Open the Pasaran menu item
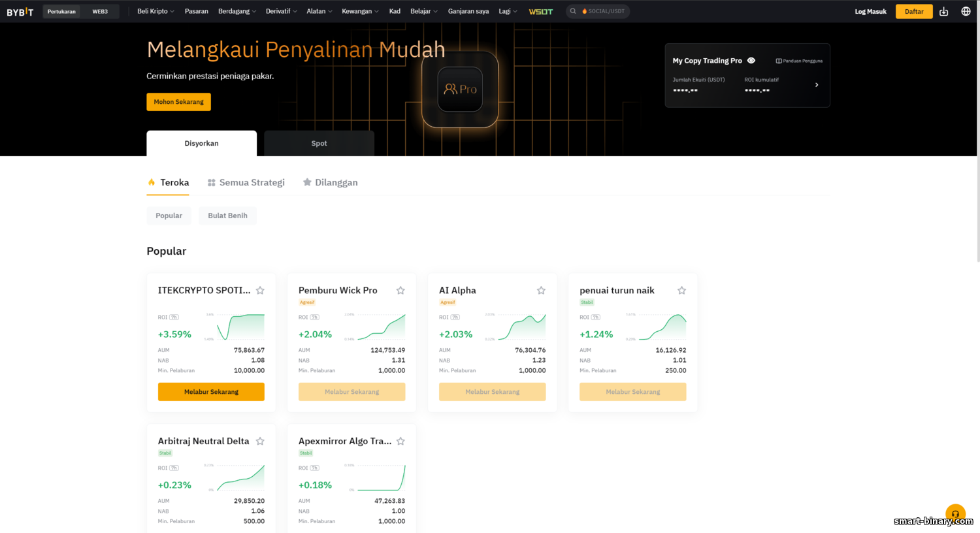This screenshot has height=533, width=980. coord(197,11)
